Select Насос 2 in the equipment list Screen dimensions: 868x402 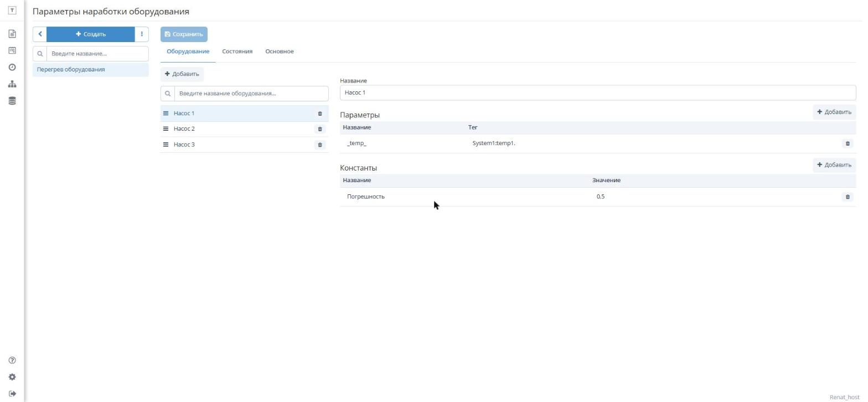(x=244, y=129)
